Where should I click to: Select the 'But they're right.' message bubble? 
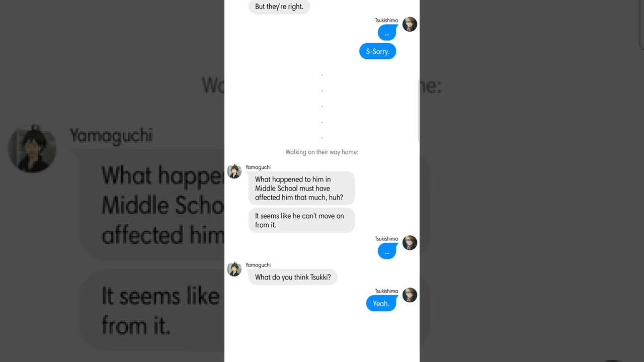pos(279,7)
